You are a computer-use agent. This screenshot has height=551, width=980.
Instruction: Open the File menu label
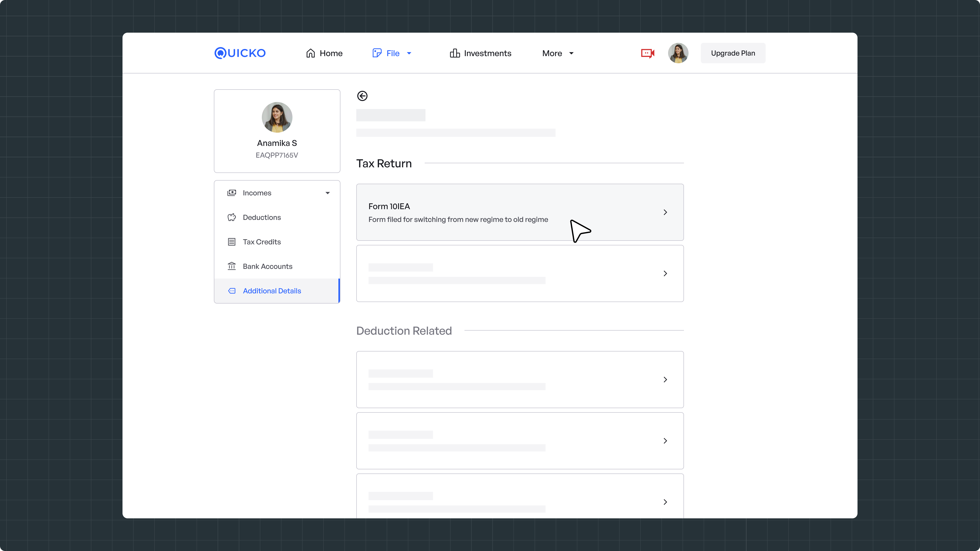click(x=393, y=53)
